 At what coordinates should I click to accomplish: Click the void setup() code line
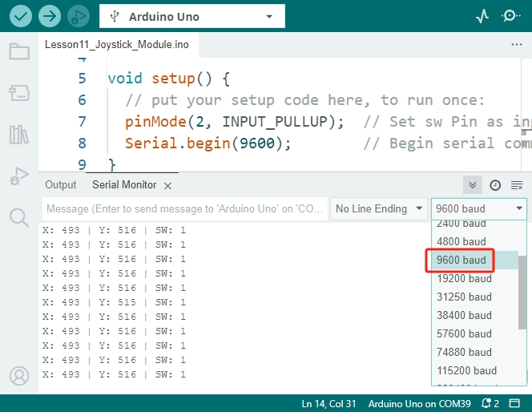[168, 79]
